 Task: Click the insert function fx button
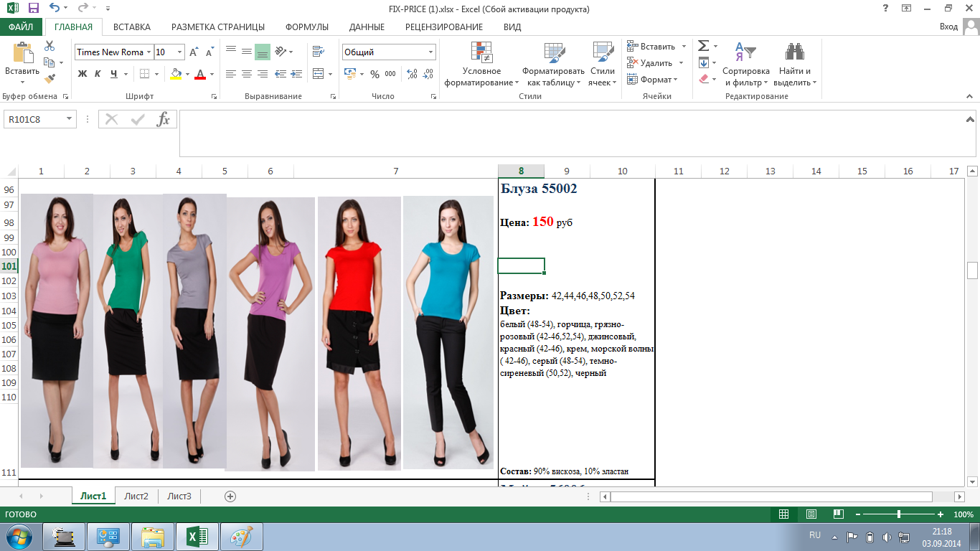pyautogui.click(x=164, y=119)
